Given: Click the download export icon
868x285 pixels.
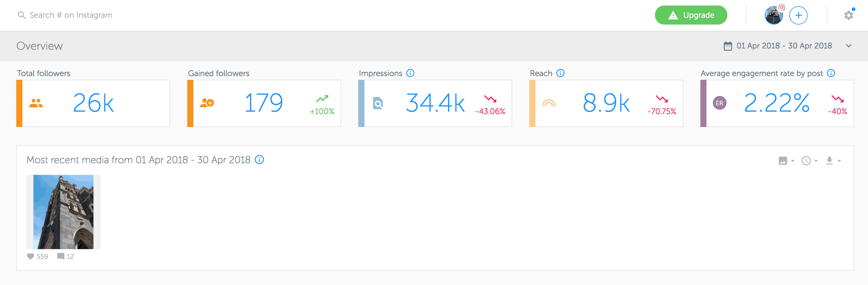Looking at the screenshot, I should [x=829, y=160].
